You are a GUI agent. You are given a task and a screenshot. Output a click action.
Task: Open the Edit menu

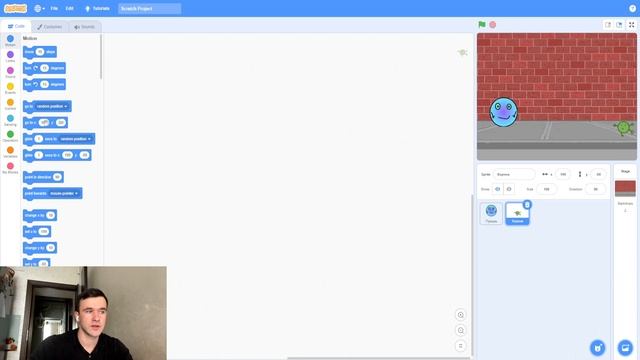(69, 8)
